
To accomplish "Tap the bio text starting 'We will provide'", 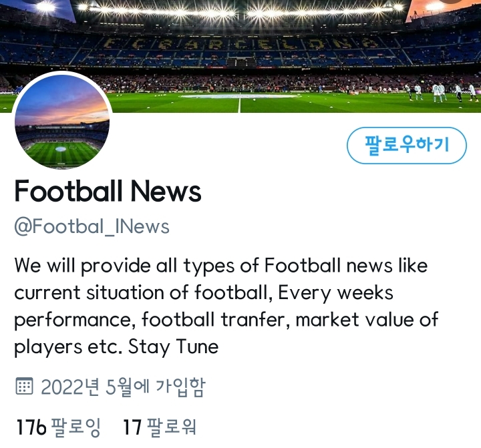I will click(226, 306).
